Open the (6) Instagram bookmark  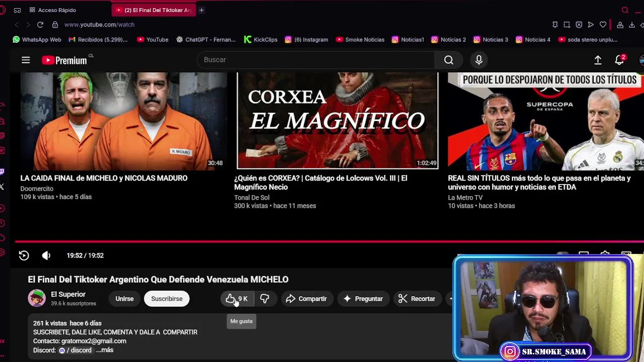point(306,39)
